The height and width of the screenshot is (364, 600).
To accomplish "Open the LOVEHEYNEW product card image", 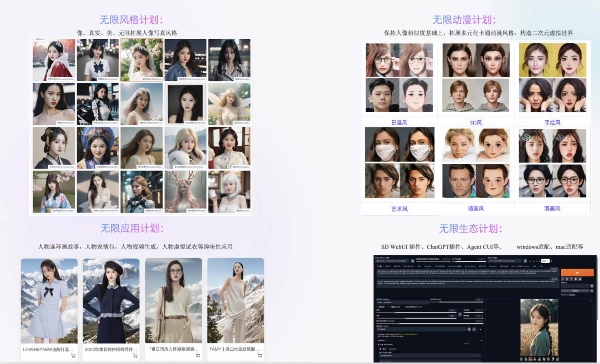I will [49, 300].
